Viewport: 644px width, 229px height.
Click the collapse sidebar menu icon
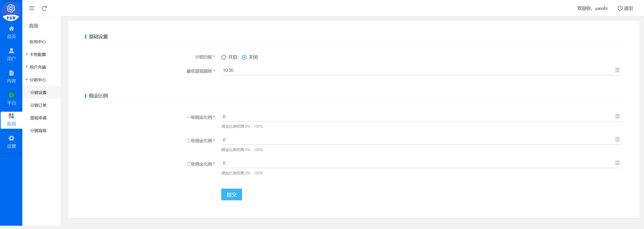click(32, 8)
